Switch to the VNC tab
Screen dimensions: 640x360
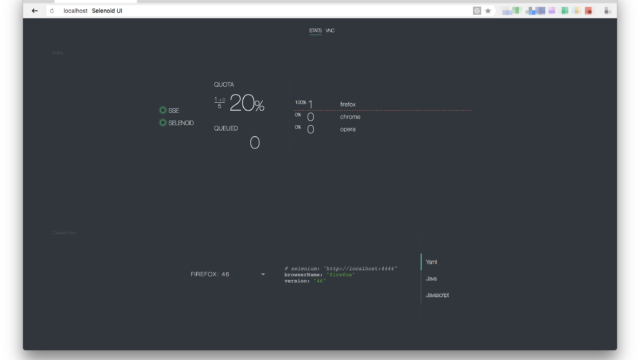click(x=330, y=31)
